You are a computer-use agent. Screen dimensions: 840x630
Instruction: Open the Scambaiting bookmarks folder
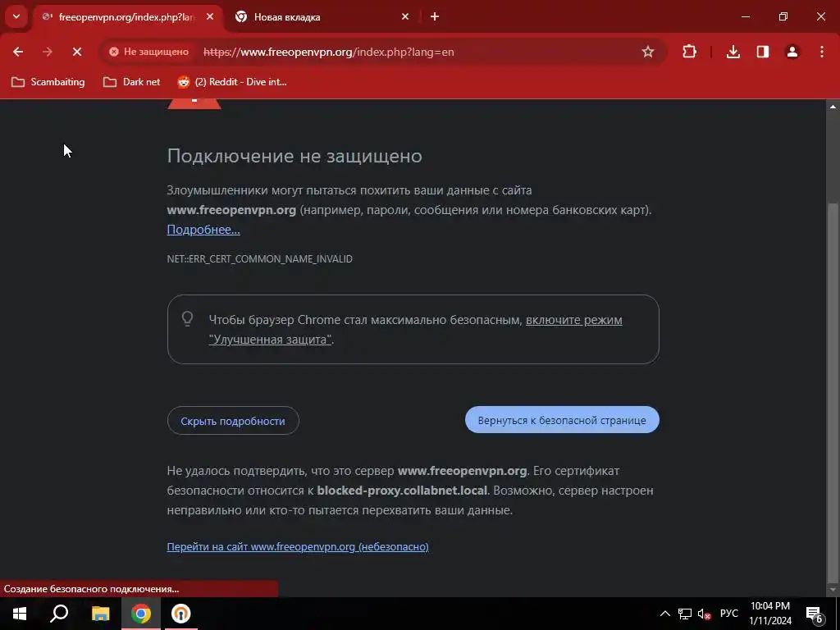(48, 82)
